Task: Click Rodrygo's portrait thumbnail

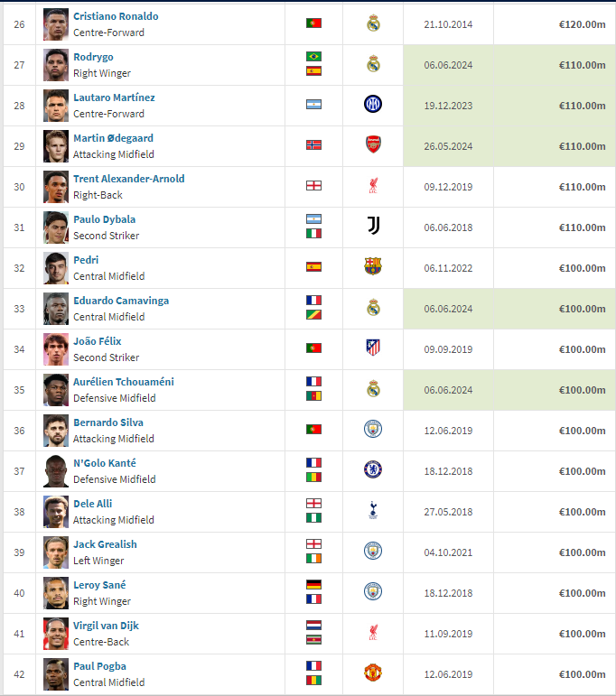Action: tap(56, 65)
